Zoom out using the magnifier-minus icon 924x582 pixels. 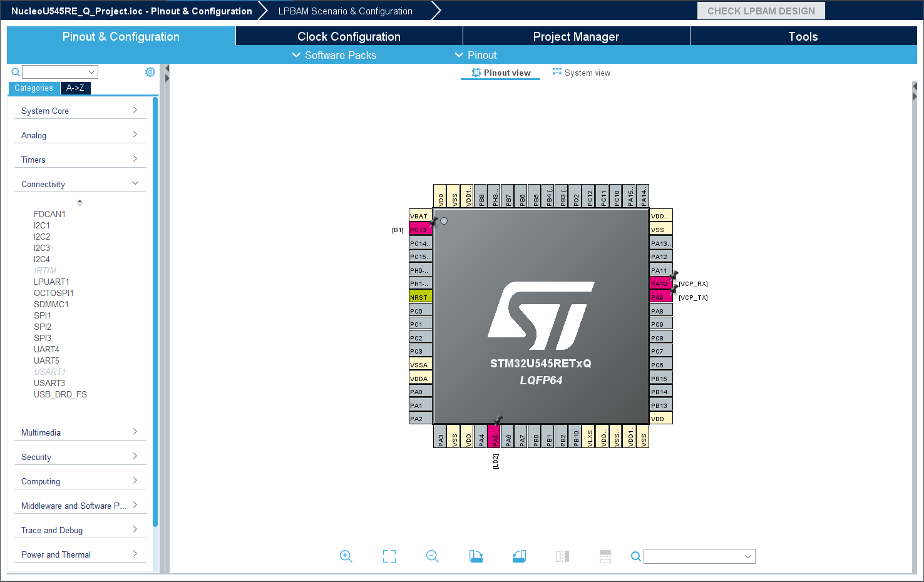click(x=433, y=556)
